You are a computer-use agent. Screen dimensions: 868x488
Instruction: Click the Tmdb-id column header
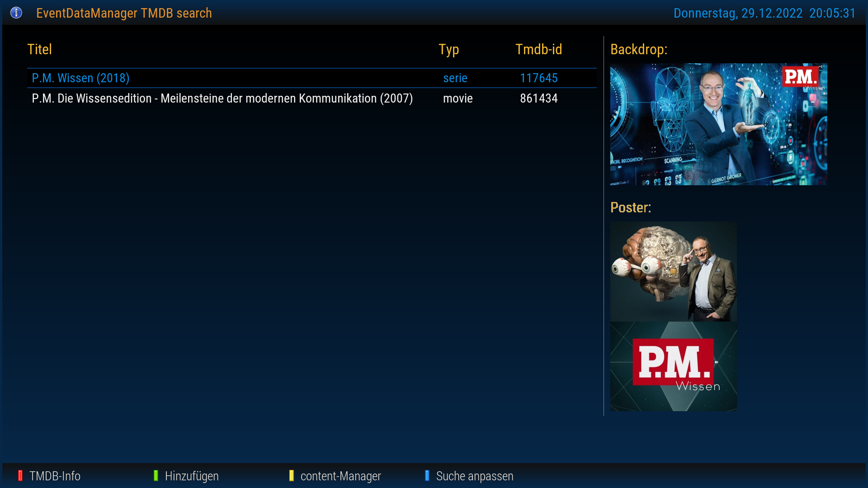(538, 49)
